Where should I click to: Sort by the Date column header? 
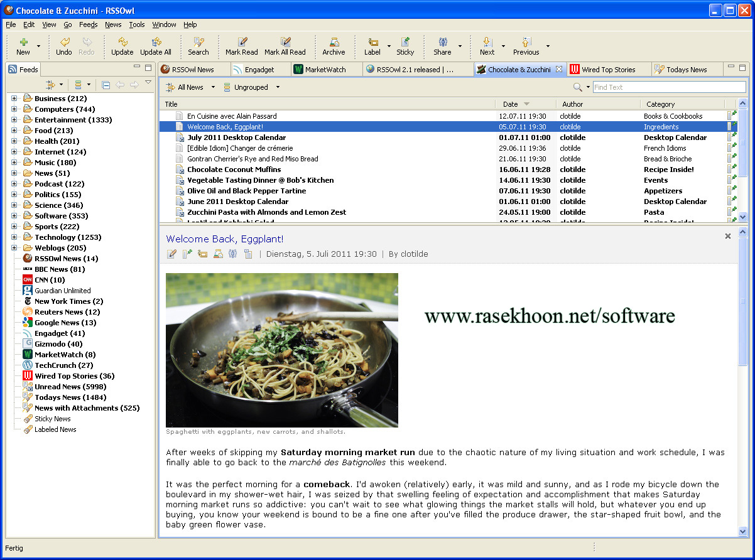(525, 104)
